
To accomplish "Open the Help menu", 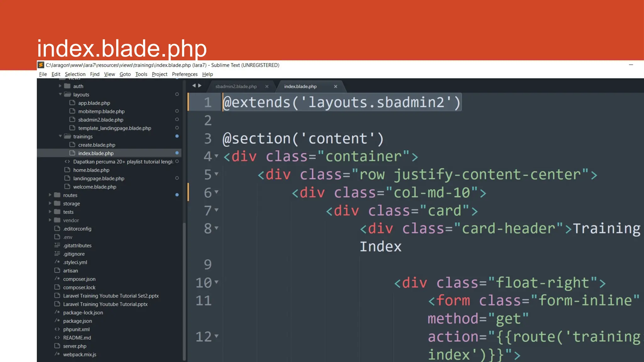I will [x=208, y=74].
